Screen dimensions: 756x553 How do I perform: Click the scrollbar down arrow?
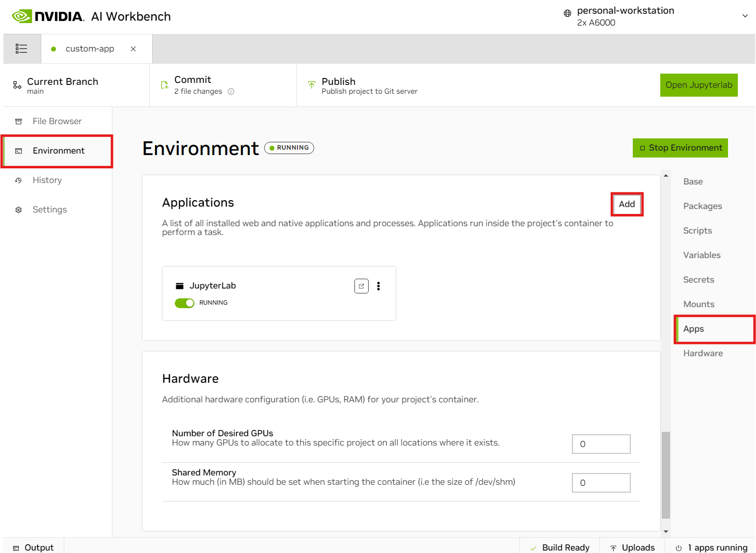point(666,531)
